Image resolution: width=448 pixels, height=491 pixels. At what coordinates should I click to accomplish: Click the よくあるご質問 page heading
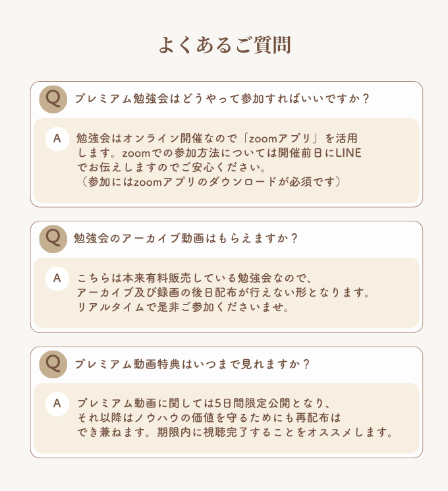224,45
